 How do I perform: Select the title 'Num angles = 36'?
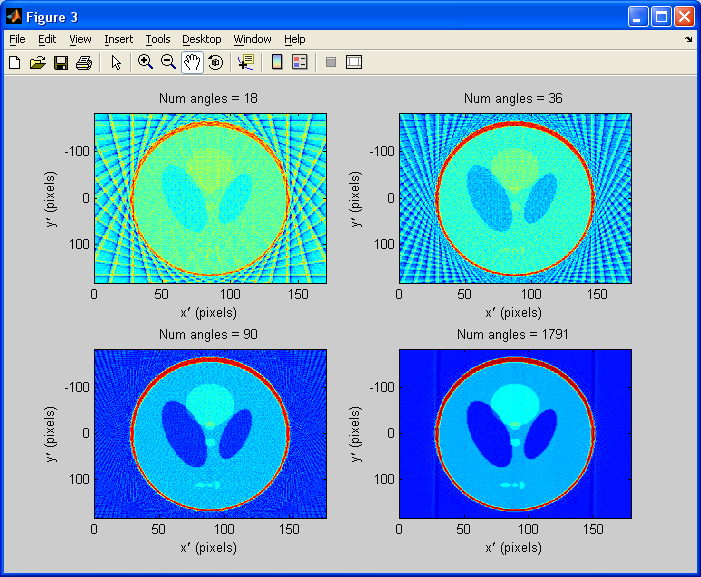513,98
